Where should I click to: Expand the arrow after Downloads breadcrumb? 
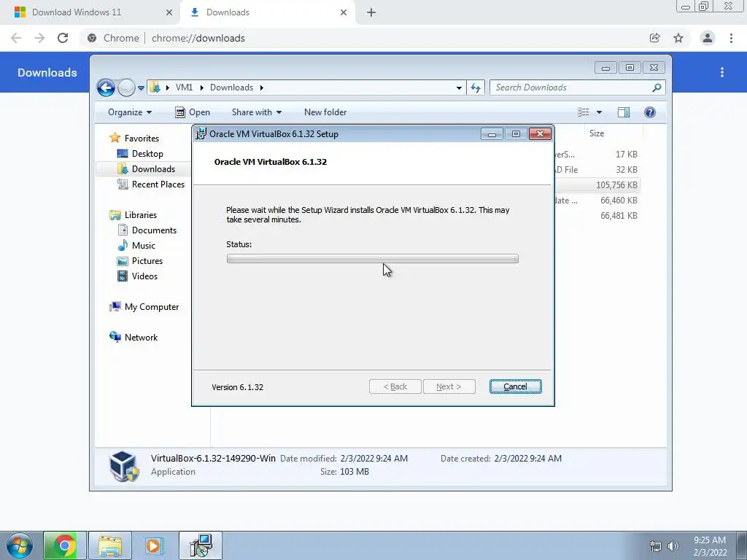pos(262,87)
